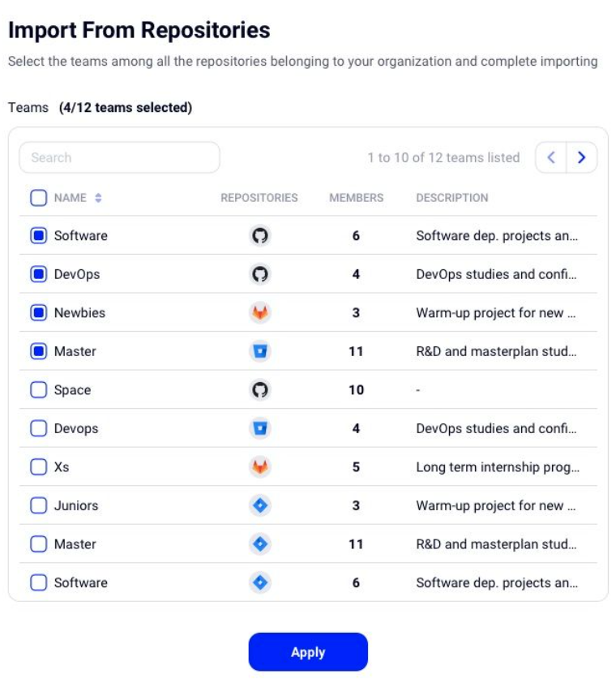
Task: Click the GitLab icon in the Newbies row
Action: [260, 313]
